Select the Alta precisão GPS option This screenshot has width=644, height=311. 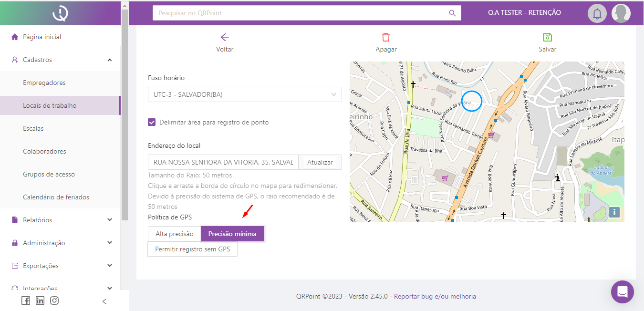pyautogui.click(x=174, y=234)
